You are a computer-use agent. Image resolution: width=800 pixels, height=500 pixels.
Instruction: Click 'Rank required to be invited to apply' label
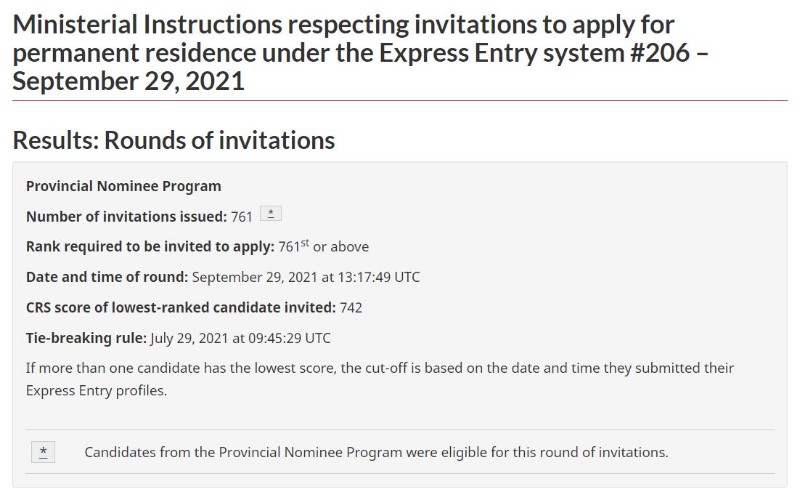[151, 246]
